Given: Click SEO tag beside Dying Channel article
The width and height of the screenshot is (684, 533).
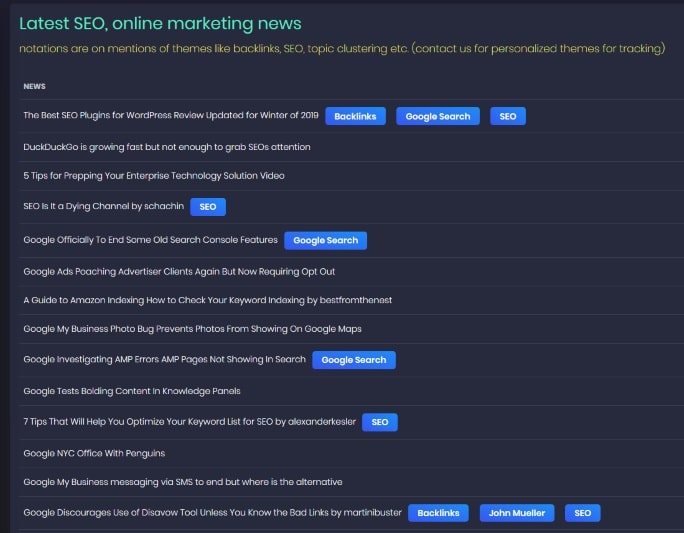Looking at the screenshot, I should click(208, 207).
